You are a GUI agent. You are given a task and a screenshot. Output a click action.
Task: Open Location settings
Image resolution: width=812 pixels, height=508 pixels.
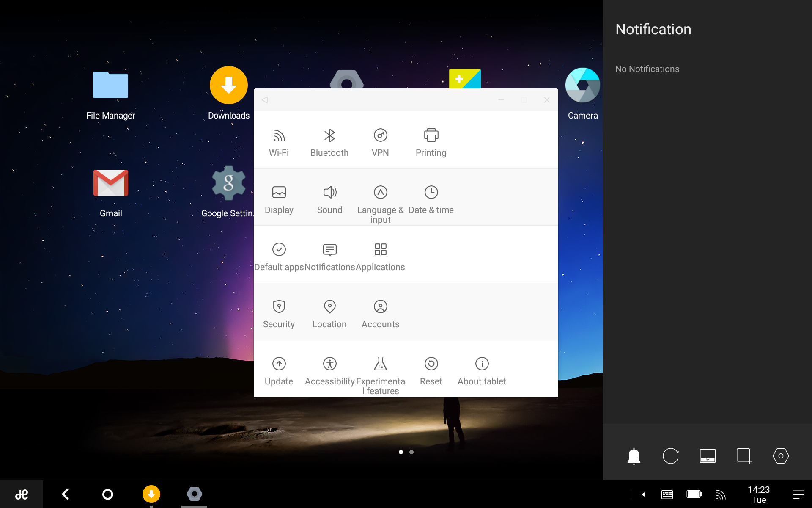click(x=329, y=314)
